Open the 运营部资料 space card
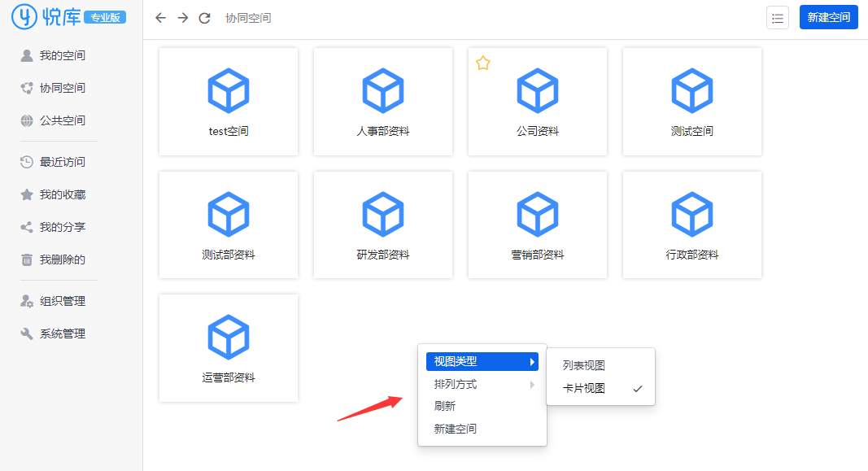The image size is (868, 471). pos(229,348)
